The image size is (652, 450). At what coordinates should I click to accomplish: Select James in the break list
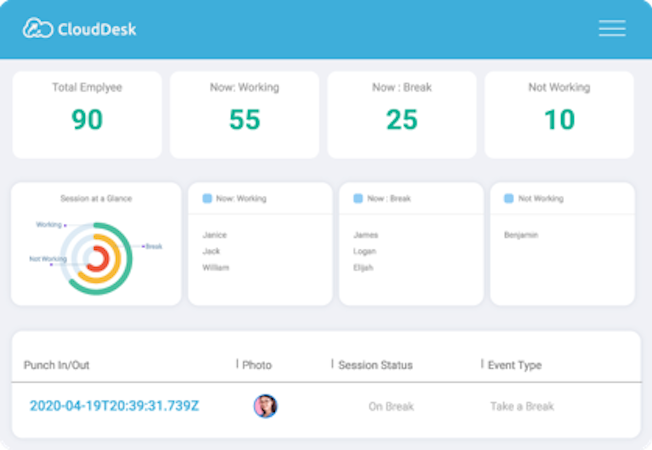pyautogui.click(x=366, y=235)
